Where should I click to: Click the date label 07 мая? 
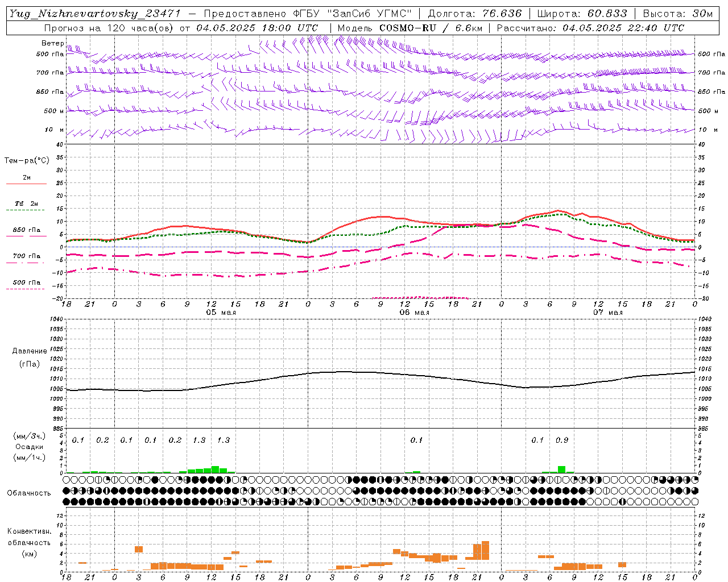(607, 313)
